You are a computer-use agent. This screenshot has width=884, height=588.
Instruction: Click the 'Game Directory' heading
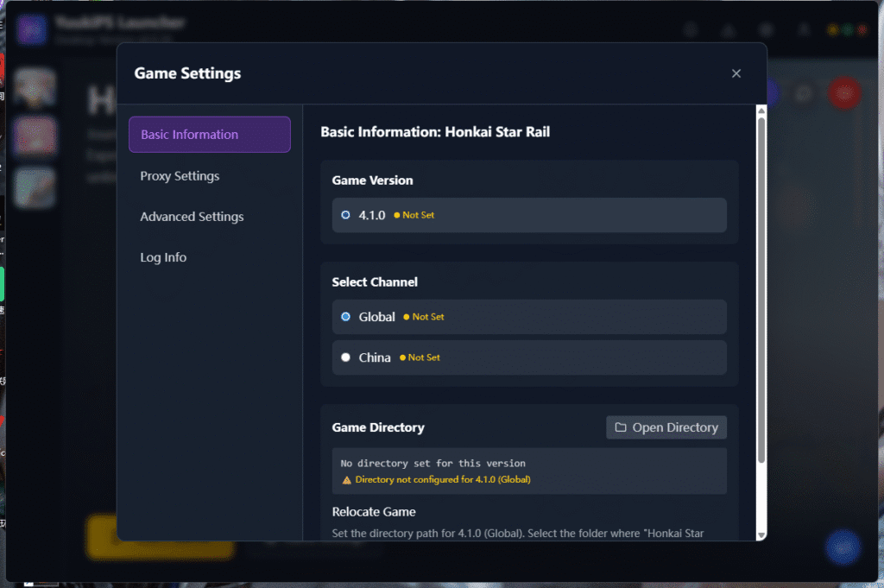tap(378, 427)
